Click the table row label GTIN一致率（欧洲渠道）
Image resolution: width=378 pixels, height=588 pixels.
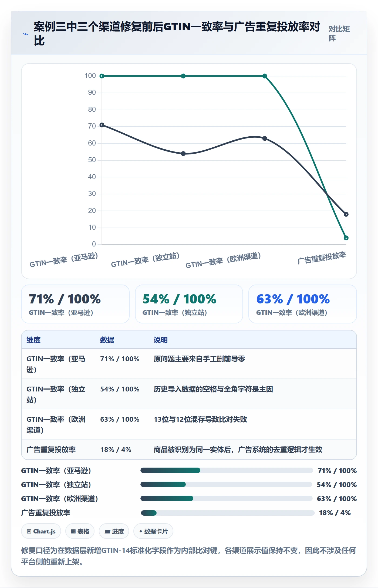point(56,424)
